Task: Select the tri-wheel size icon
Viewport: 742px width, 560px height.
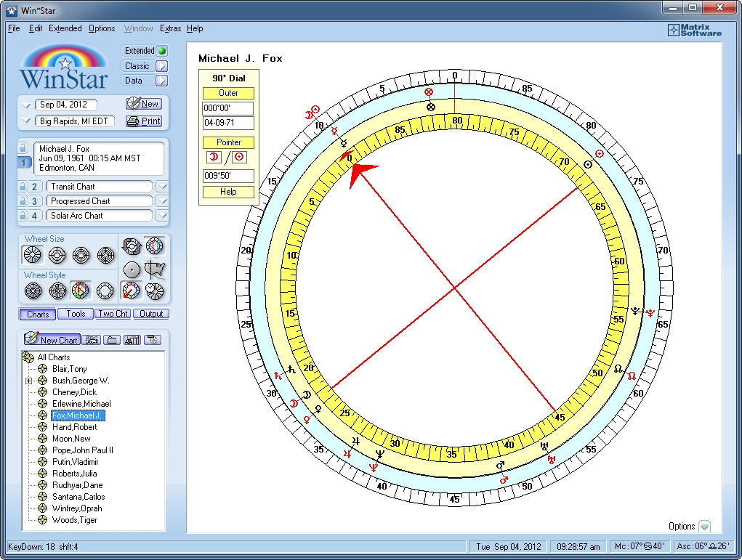Action: point(81,255)
